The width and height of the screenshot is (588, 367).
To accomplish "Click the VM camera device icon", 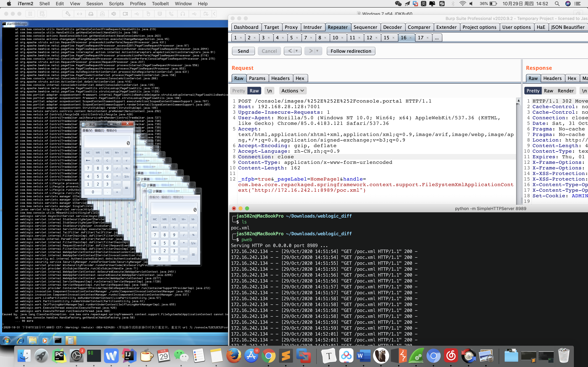I will 125,14.
